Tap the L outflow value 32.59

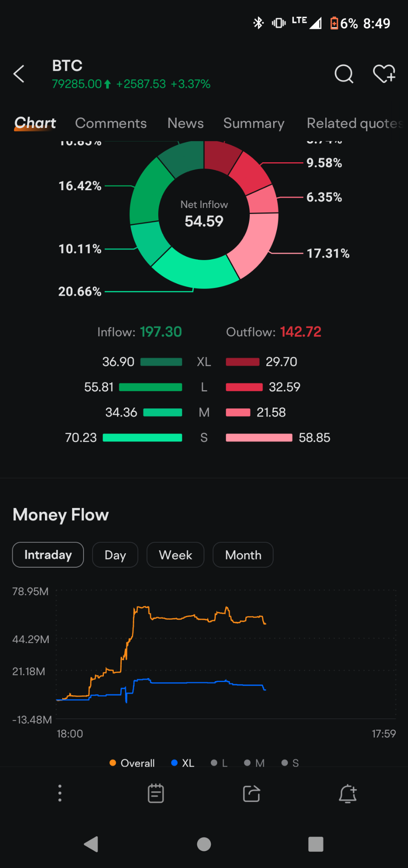click(x=284, y=387)
